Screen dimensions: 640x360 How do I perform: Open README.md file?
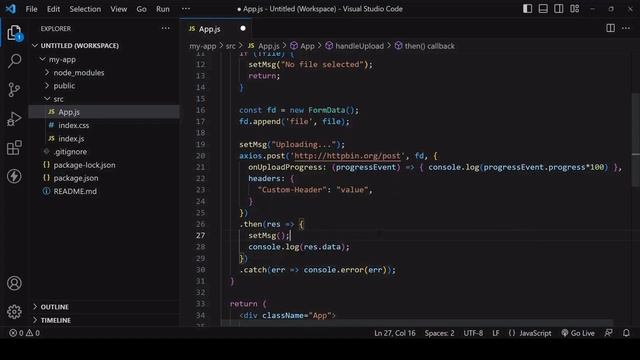(75, 191)
